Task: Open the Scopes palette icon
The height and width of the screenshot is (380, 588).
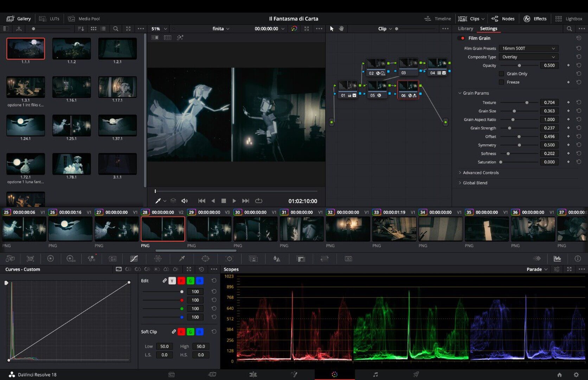Action: tap(557, 259)
